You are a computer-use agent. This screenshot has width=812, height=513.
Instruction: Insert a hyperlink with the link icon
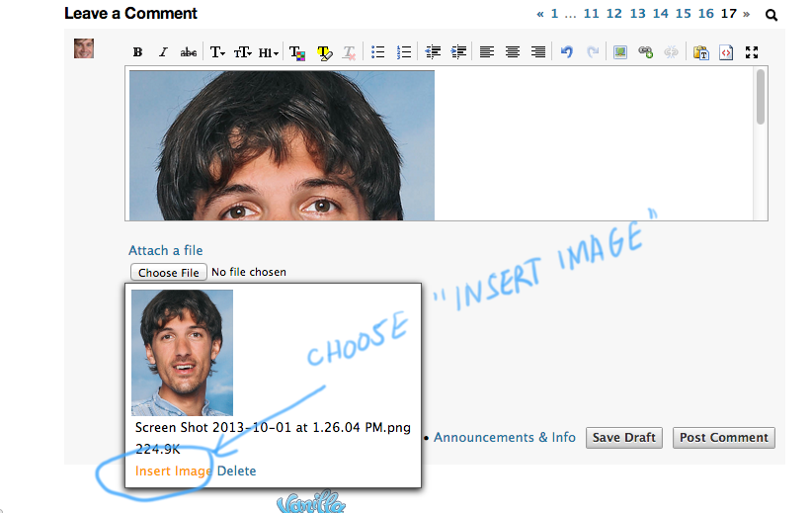646,51
